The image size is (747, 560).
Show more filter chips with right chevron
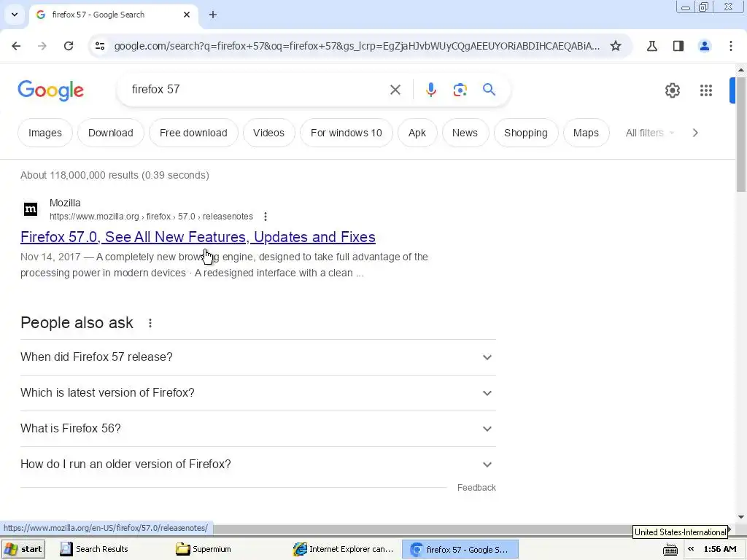695,133
